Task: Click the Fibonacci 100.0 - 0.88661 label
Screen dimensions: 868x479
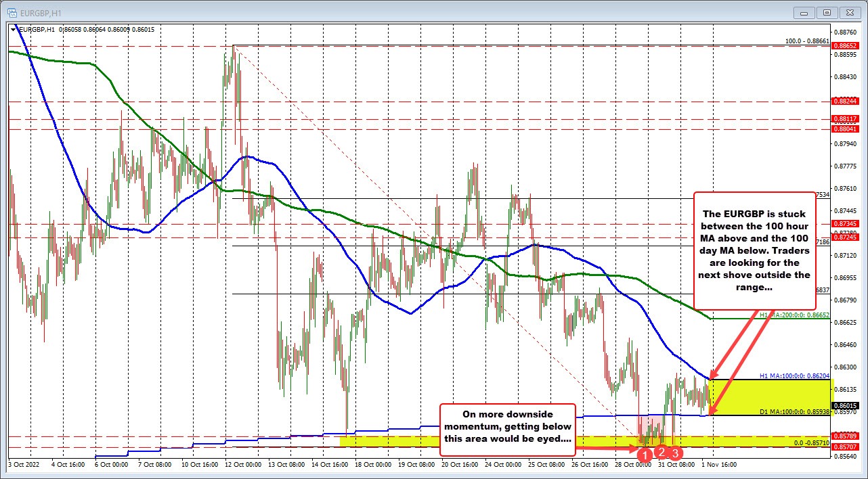Action: (807, 41)
